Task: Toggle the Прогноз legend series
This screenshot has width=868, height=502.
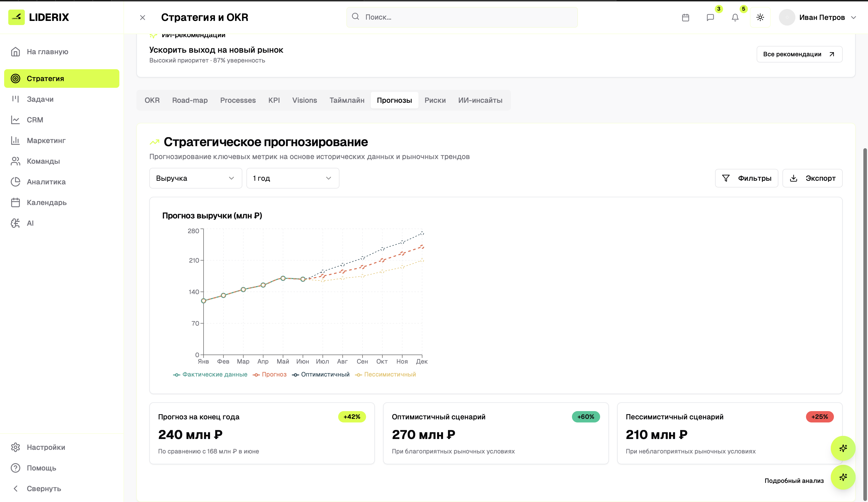Action: (x=269, y=374)
